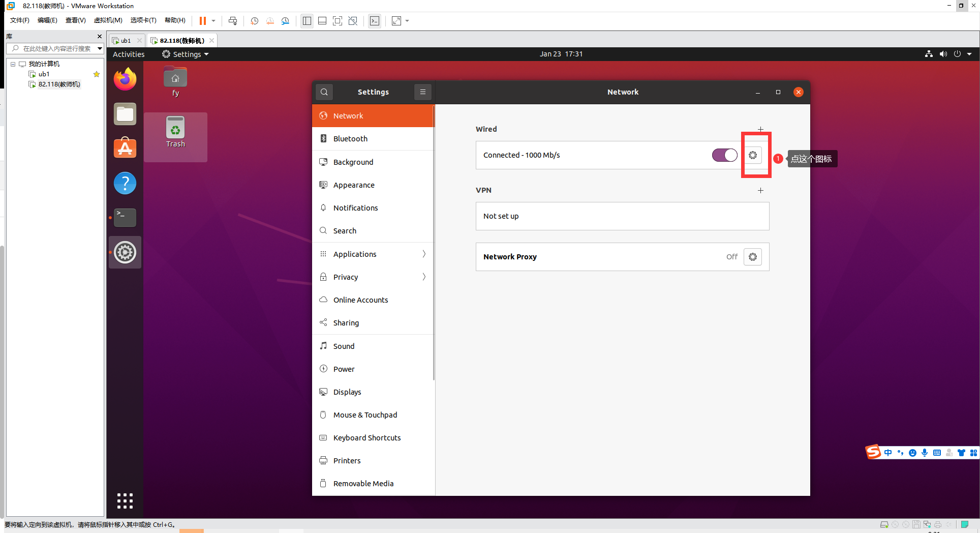The height and width of the screenshot is (533, 980).
Task: Take a VM snapshot
Action: point(255,21)
